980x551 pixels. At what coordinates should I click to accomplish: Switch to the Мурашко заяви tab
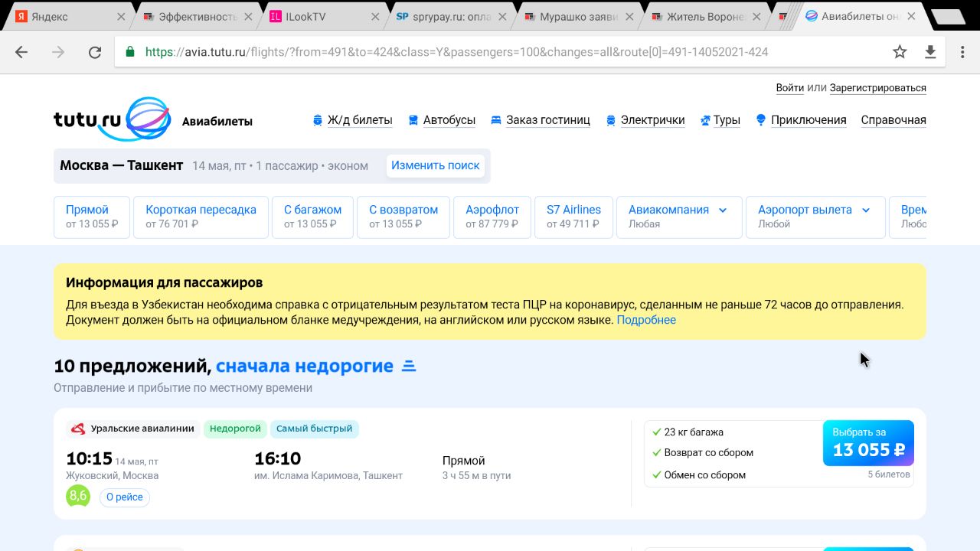578,17
